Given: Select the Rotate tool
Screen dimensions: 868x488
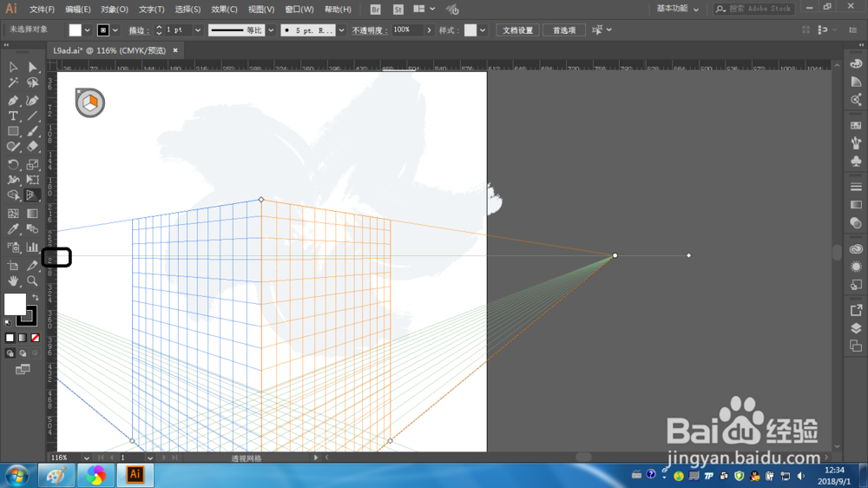Looking at the screenshot, I should (x=13, y=164).
